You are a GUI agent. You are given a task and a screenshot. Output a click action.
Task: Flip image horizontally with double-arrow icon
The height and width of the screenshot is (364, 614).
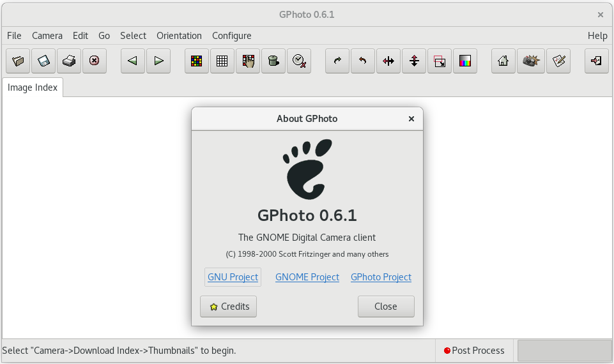[x=388, y=61]
